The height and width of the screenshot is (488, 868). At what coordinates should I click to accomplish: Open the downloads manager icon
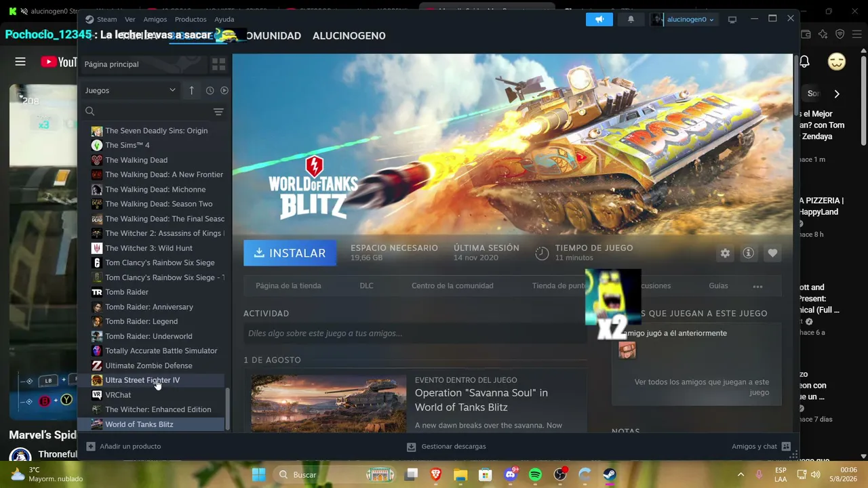click(411, 447)
